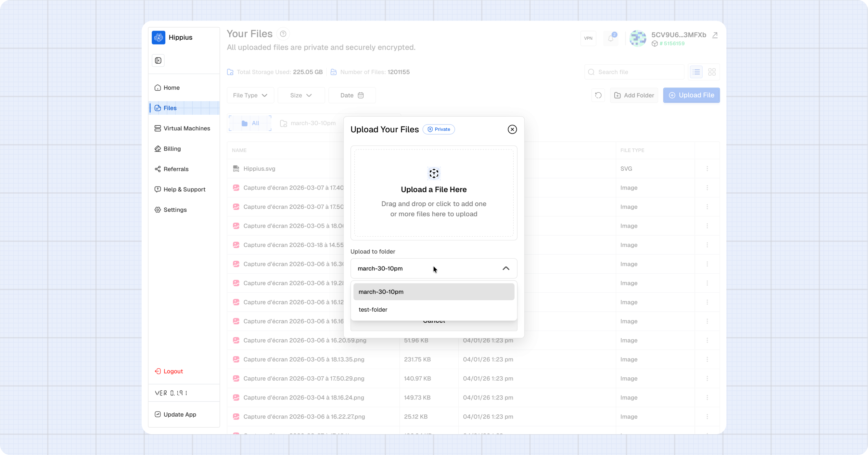This screenshot has height=455, width=868.
Task: Switch to the All files tab
Action: 249,123
